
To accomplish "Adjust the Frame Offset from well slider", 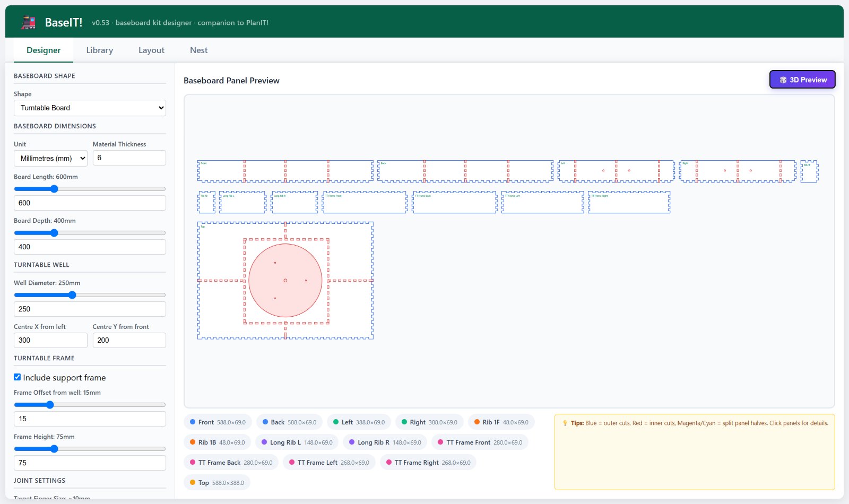I will coord(90,405).
